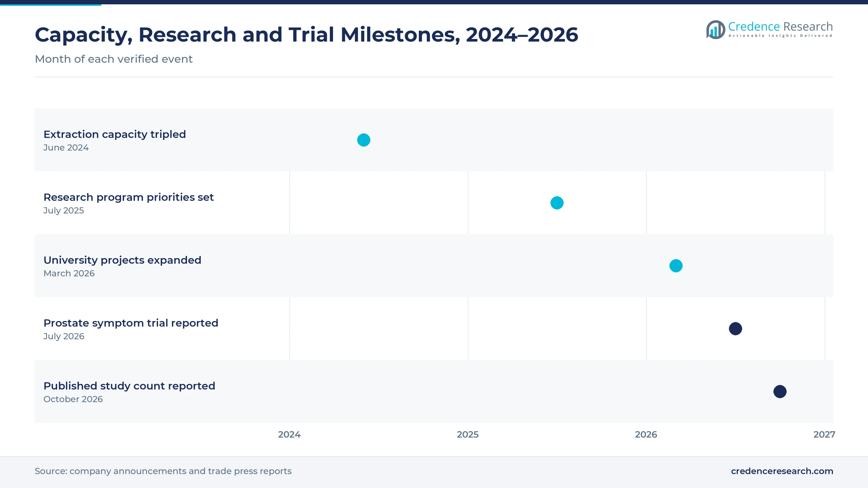The width and height of the screenshot is (868, 488).
Task: Click the Credence Research logo icon
Action: pos(716,30)
